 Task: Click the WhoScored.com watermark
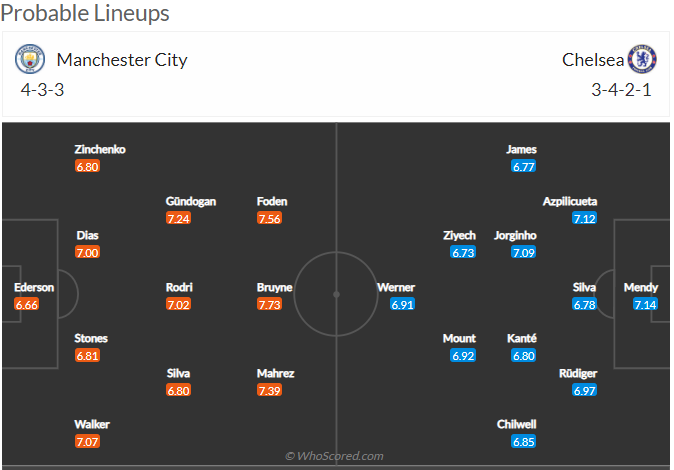coord(334,456)
